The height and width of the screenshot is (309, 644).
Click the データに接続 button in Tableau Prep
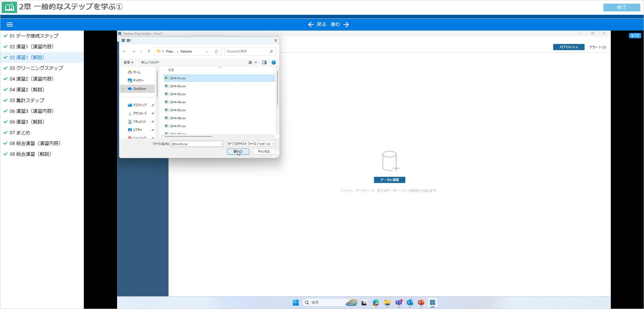389,180
